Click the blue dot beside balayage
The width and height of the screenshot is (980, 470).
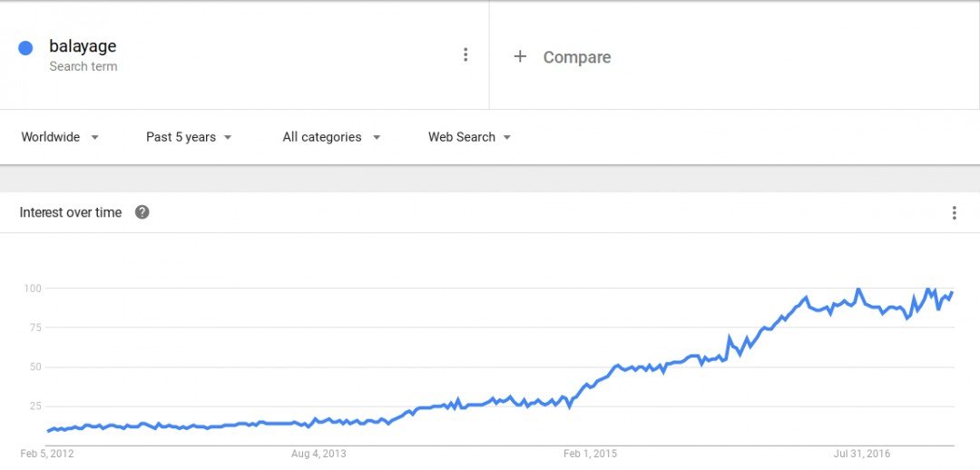25,48
